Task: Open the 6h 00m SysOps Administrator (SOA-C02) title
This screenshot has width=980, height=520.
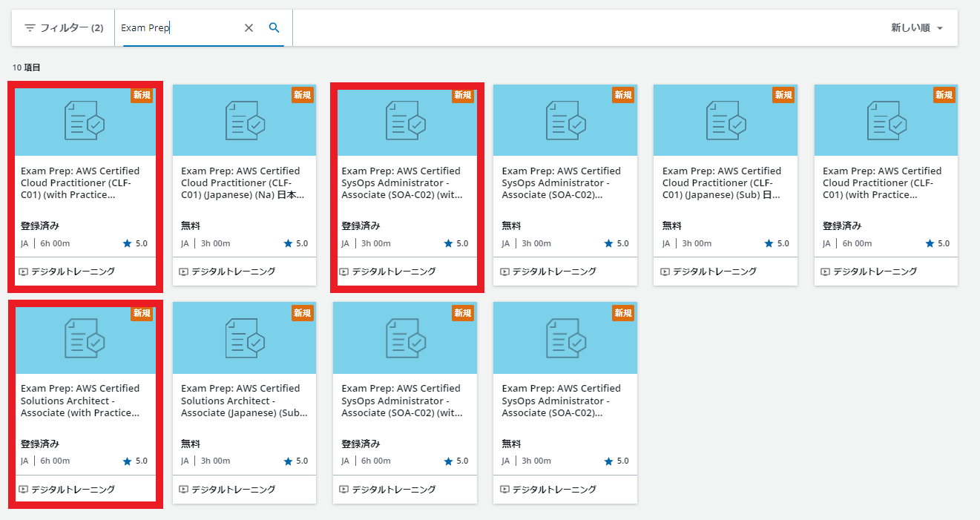Action: coord(401,401)
